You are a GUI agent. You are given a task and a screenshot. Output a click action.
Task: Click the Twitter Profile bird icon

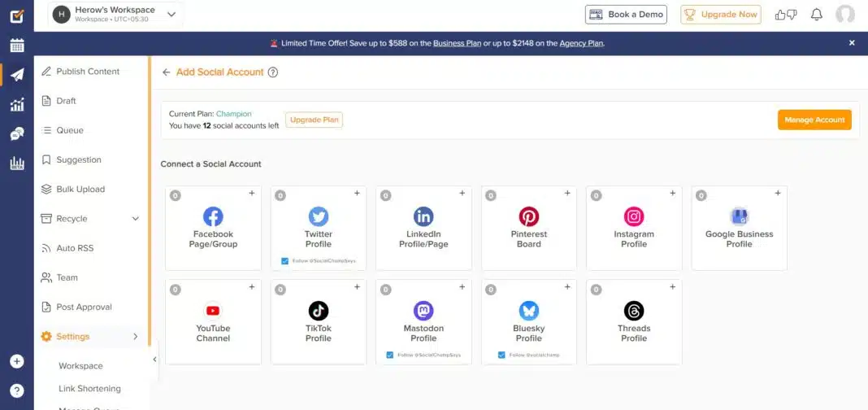point(319,216)
